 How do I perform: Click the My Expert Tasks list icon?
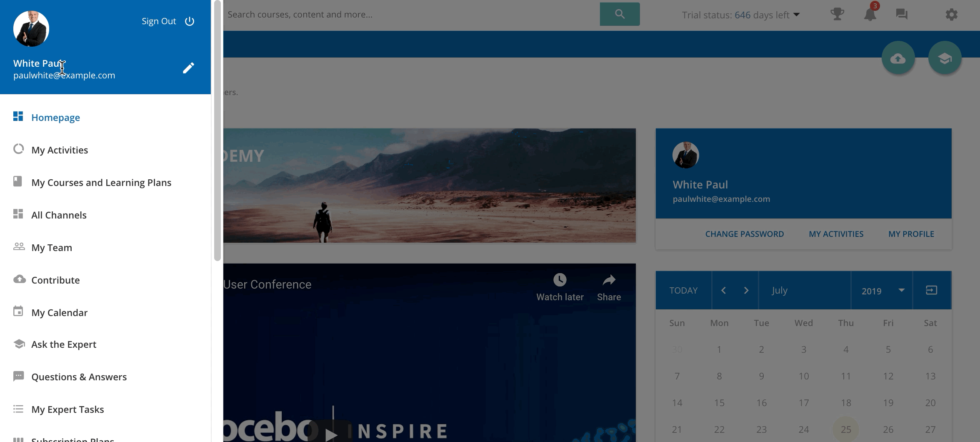coord(18,409)
